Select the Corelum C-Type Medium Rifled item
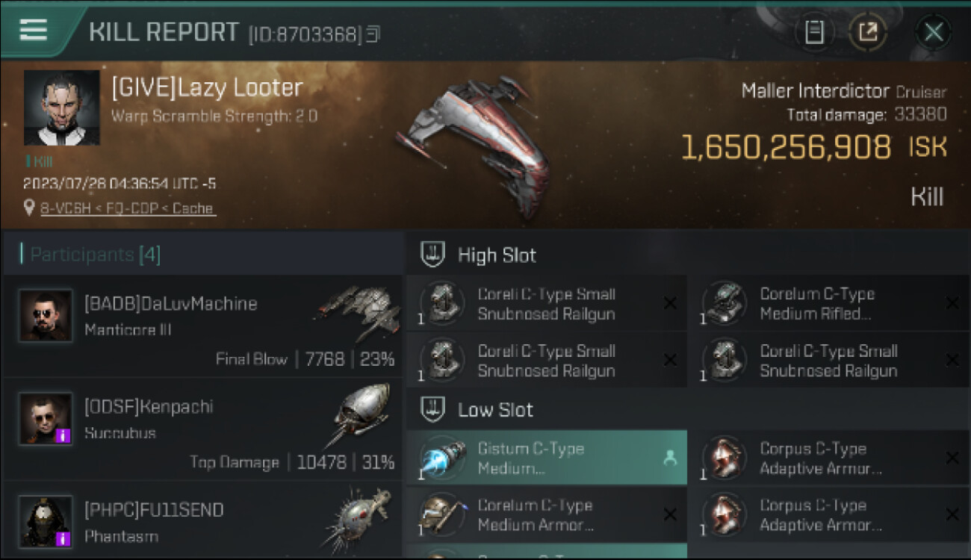Image resolution: width=971 pixels, height=560 pixels. click(829, 304)
